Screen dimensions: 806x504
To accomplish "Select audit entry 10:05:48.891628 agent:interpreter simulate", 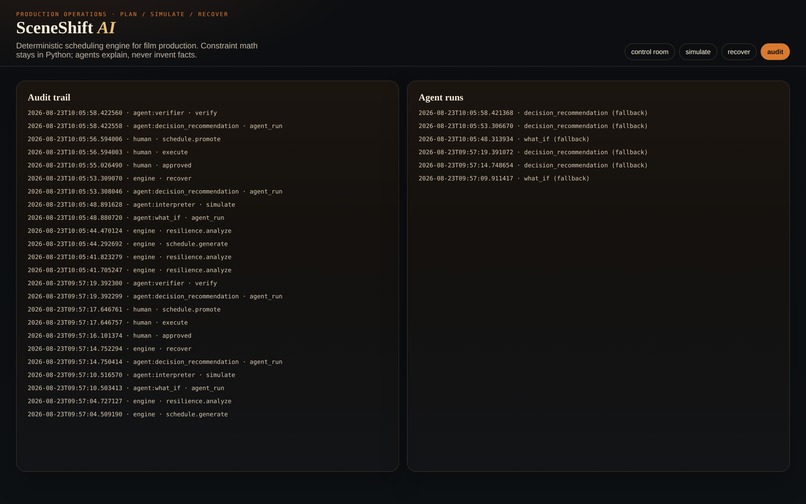I will 132,205.
